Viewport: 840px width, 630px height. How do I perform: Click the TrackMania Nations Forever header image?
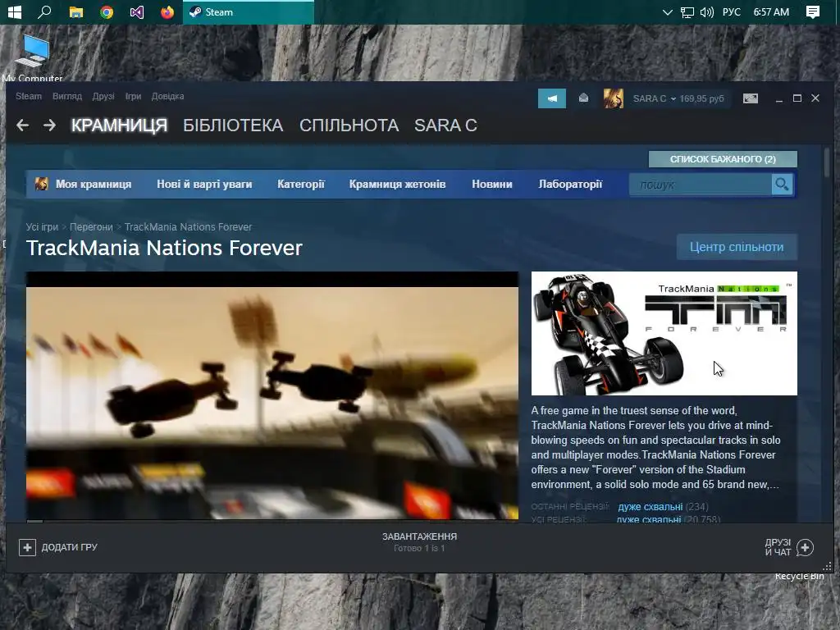point(664,333)
